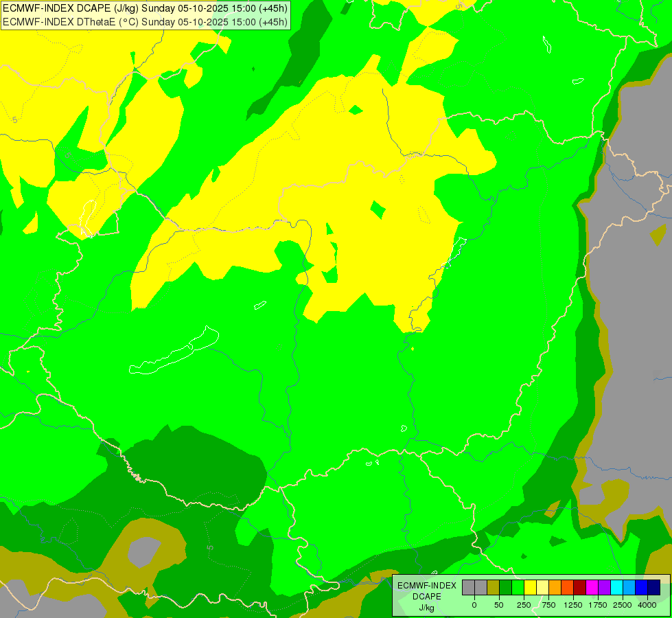The height and width of the screenshot is (618, 672).
Task: Click the bright yellow legend swatch
Action: [x=530, y=587]
